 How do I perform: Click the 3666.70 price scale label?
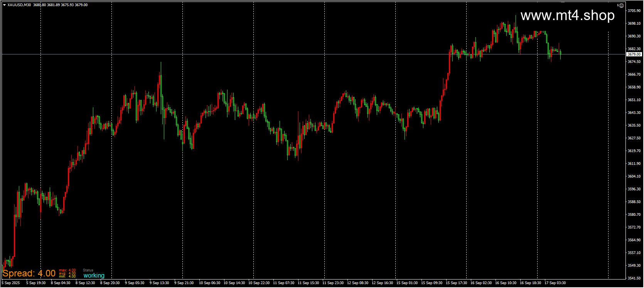(634, 75)
